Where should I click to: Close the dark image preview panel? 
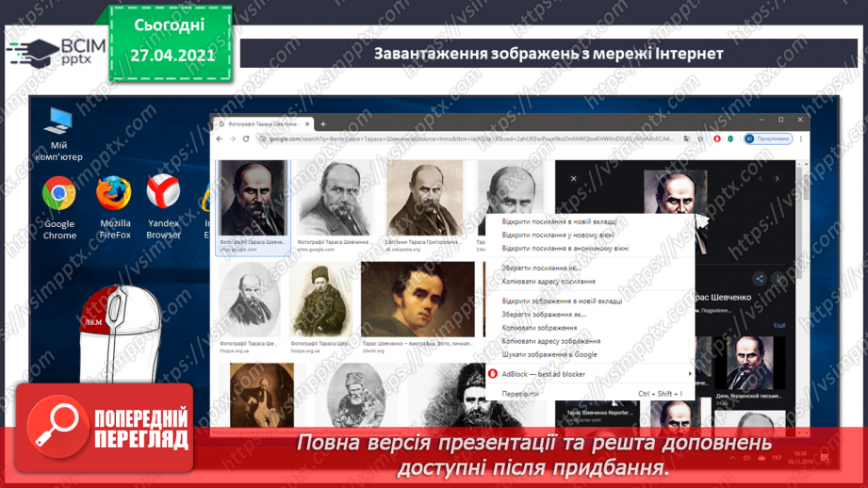574,179
